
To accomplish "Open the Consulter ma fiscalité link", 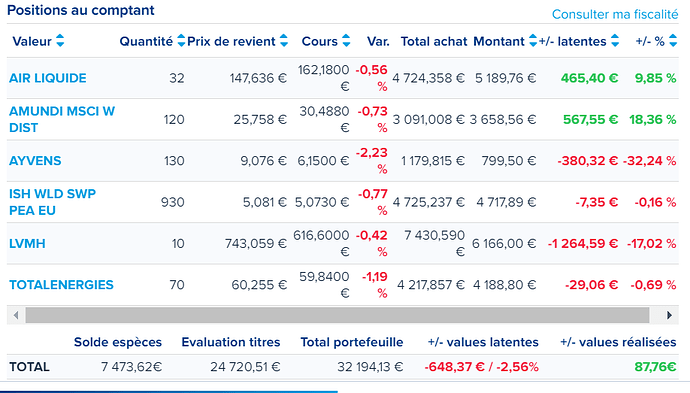I will point(615,15).
